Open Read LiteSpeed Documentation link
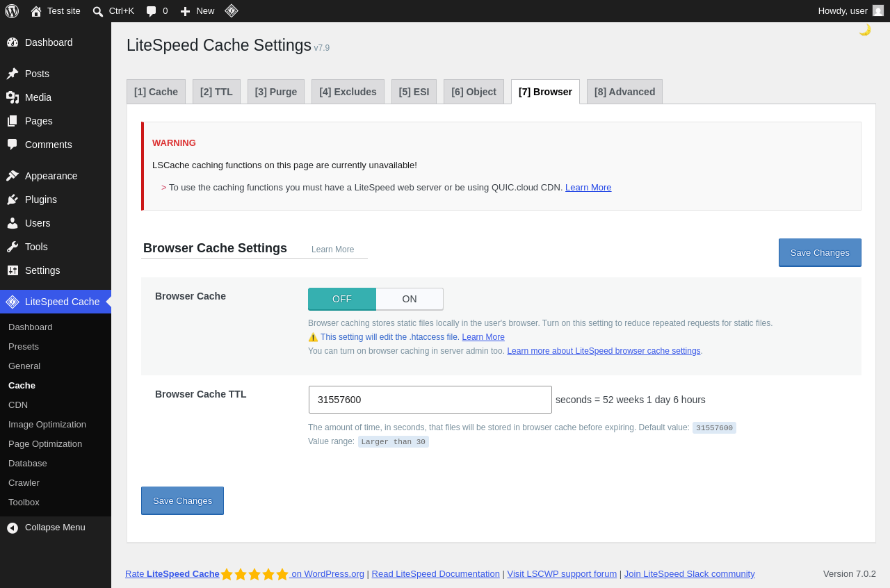The width and height of the screenshot is (890, 588). [436, 574]
